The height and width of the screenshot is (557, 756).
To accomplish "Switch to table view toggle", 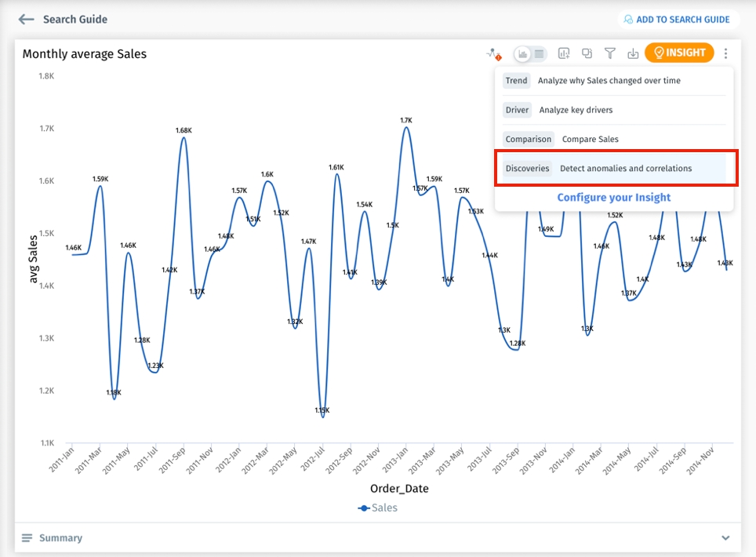I will click(540, 53).
